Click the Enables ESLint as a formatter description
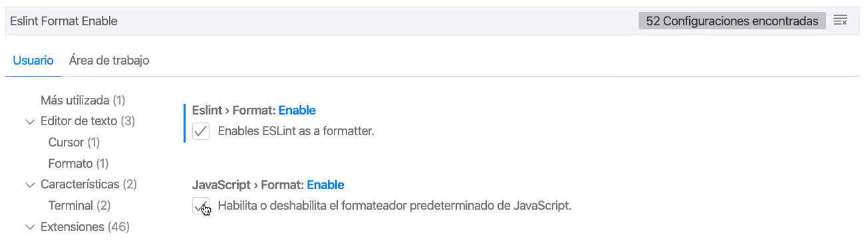 [296, 131]
